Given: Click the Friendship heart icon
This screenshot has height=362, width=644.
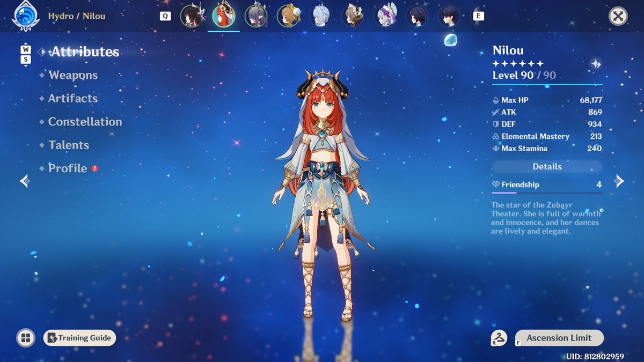Looking at the screenshot, I should [495, 184].
